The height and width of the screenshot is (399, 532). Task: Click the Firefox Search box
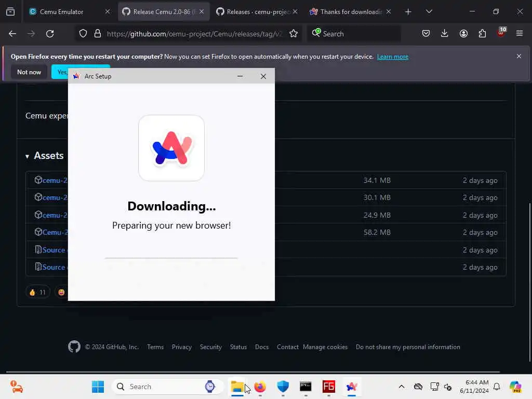(354, 34)
